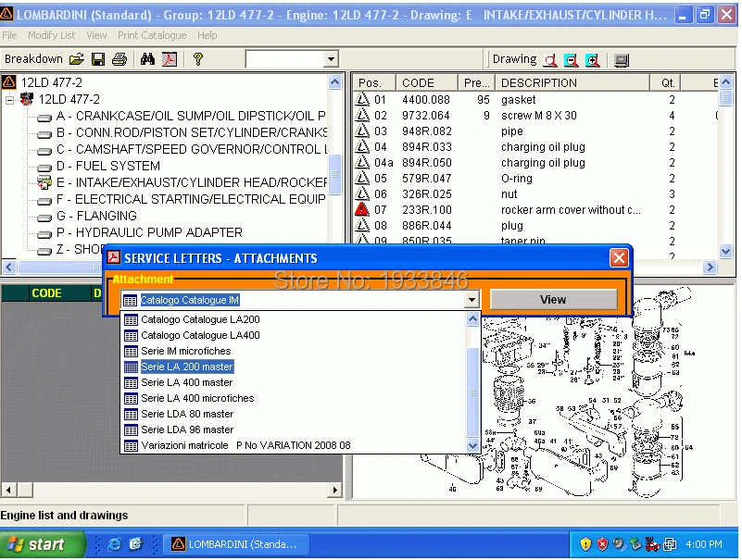Screen dimensions: 742x560
Task: Click yellow security shield tray icon
Action: (585, 544)
